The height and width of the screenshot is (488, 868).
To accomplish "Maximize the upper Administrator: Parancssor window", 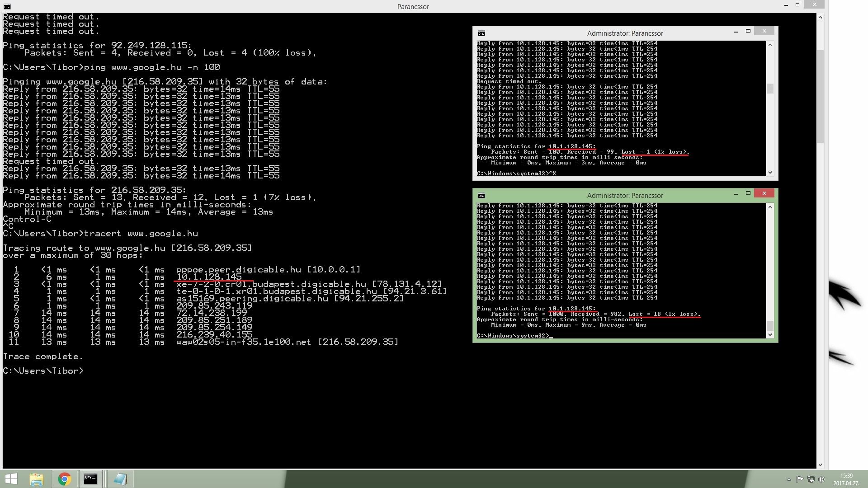I will coord(748,31).
